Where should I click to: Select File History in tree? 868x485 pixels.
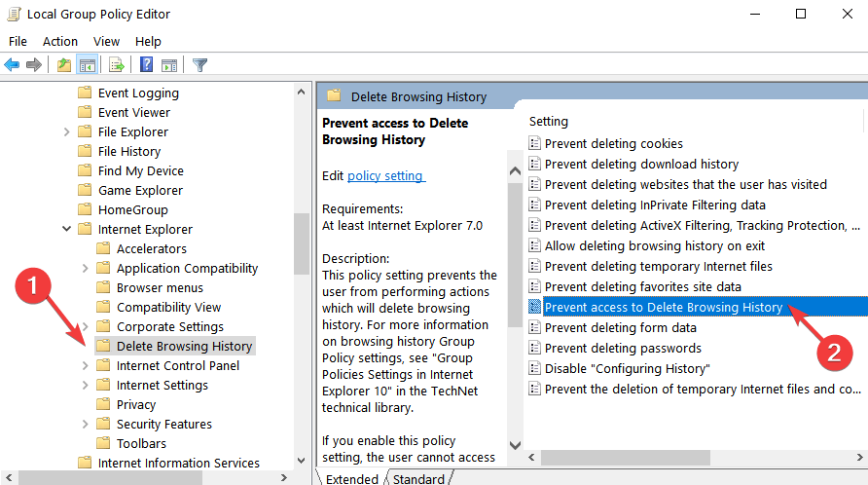click(129, 151)
